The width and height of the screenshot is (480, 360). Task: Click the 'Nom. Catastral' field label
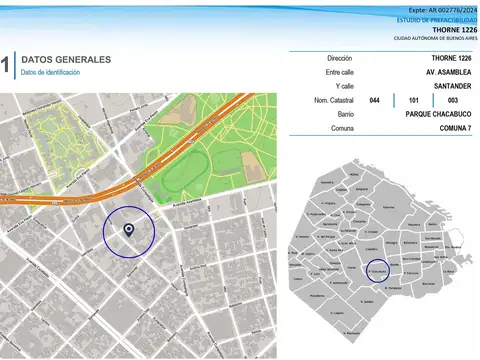click(334, 100)
